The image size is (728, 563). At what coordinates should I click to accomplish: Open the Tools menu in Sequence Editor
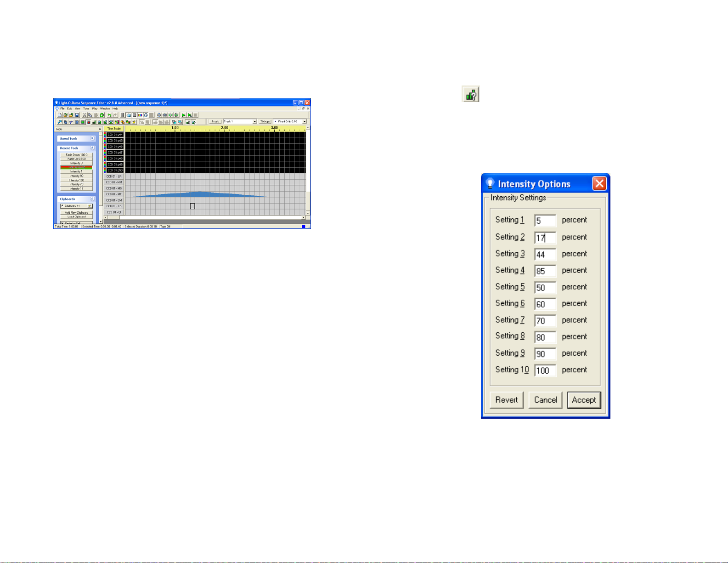(86, 108)
